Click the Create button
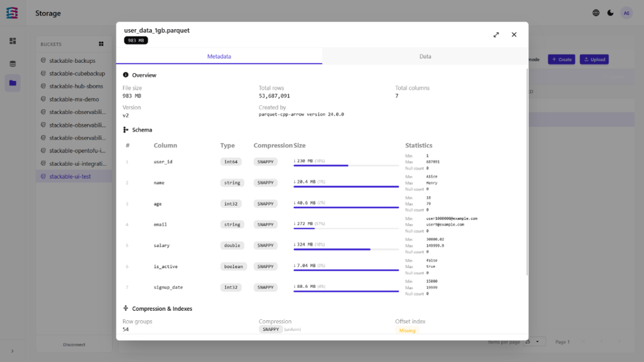 tap(561, 59)
